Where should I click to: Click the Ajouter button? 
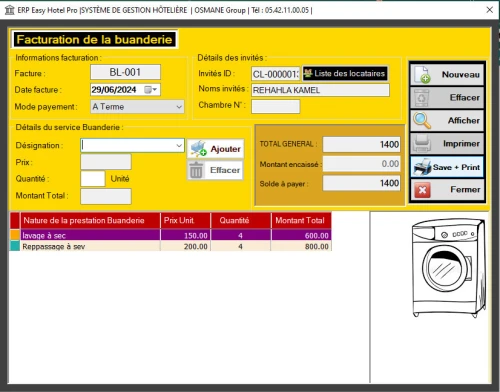pyautogui.click(x=216, y=149)
